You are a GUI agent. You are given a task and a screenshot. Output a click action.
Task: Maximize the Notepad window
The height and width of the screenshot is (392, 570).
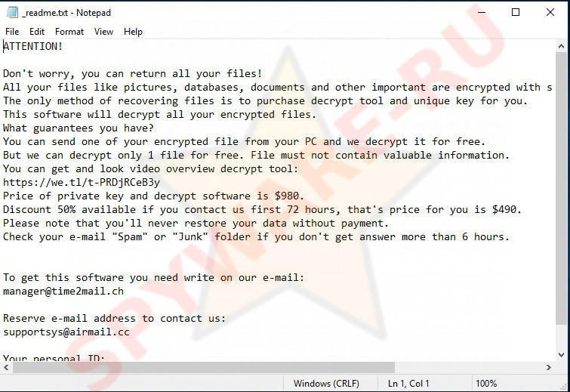click(516, 12)
